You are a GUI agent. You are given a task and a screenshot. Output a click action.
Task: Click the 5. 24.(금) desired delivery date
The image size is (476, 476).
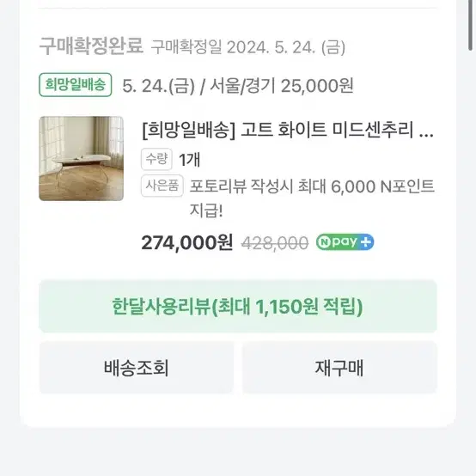point(158,86)
